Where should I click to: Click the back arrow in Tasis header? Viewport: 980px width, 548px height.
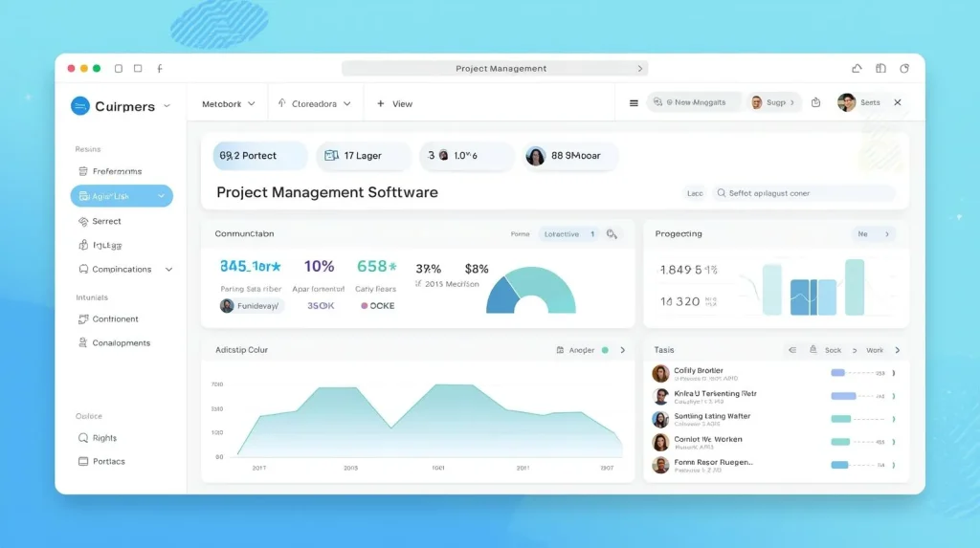pyautogui.click(x=791, y=350)
